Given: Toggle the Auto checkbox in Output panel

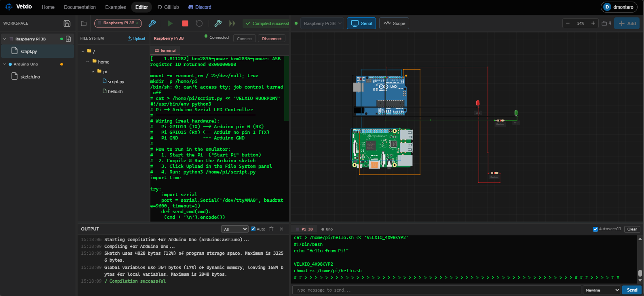Looking at the screenshot, I should [253, 229].
